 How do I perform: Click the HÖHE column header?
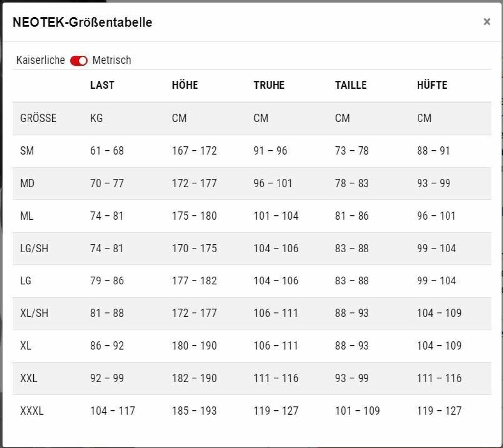tap(185, 85)
